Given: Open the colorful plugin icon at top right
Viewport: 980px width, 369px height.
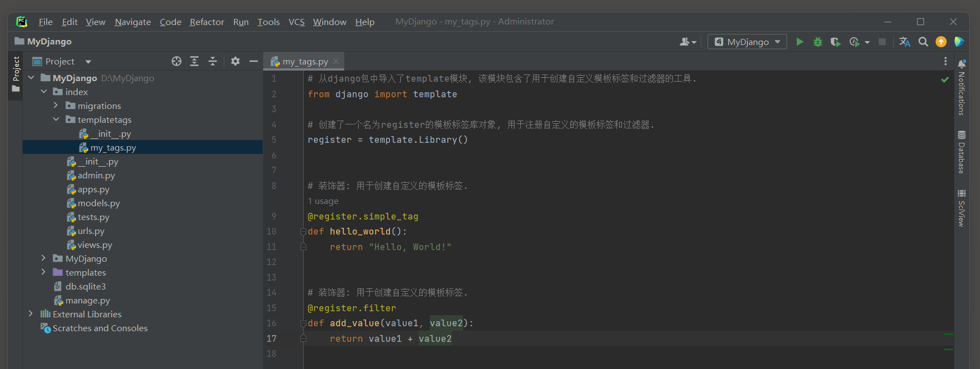Looking at the screenshot, I should (959, 42).
